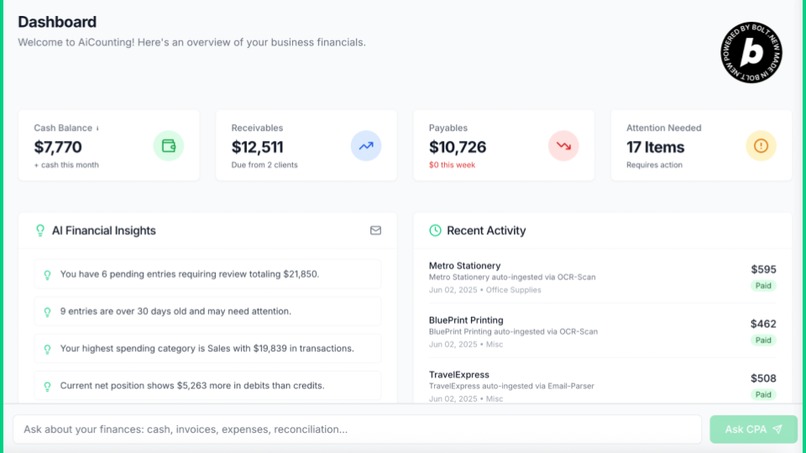
Task: Click the Bolt.new powered-by badge
Action: pyautogui.click(x=751, y=52)
